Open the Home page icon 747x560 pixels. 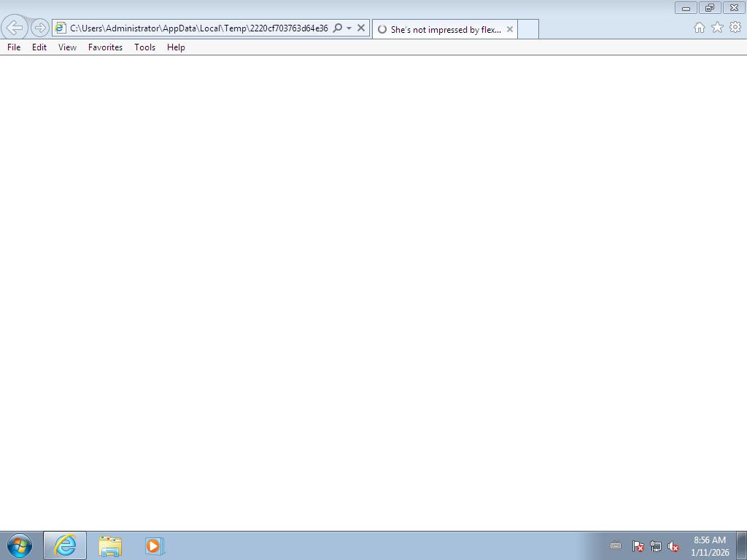click(699, 28)
